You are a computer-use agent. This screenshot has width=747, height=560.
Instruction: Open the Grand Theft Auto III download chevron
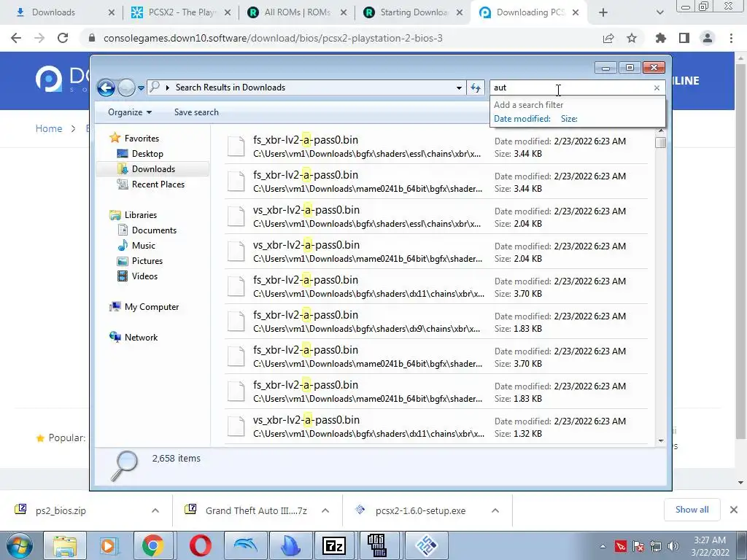[x=325, y=510]
